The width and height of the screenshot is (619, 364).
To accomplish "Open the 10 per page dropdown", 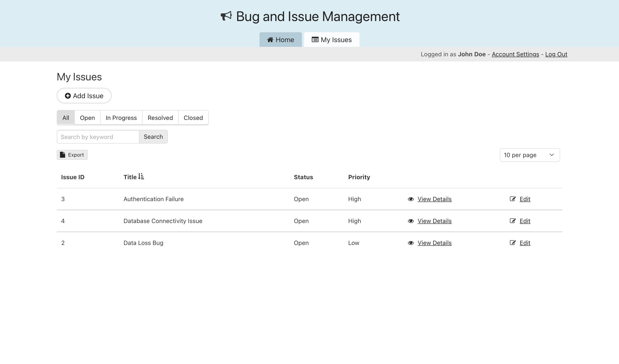I will pos(530,155).
